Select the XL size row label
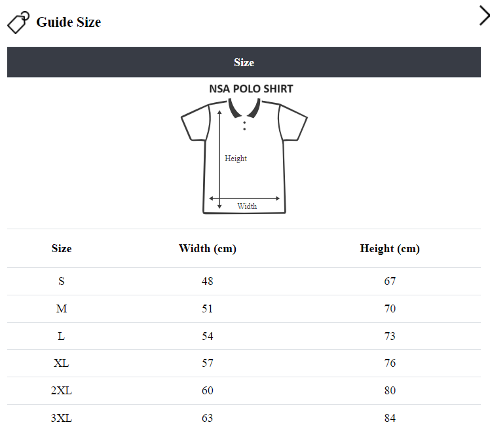The image size is (490, 448). pyautogui.click(x=62, y=364)
